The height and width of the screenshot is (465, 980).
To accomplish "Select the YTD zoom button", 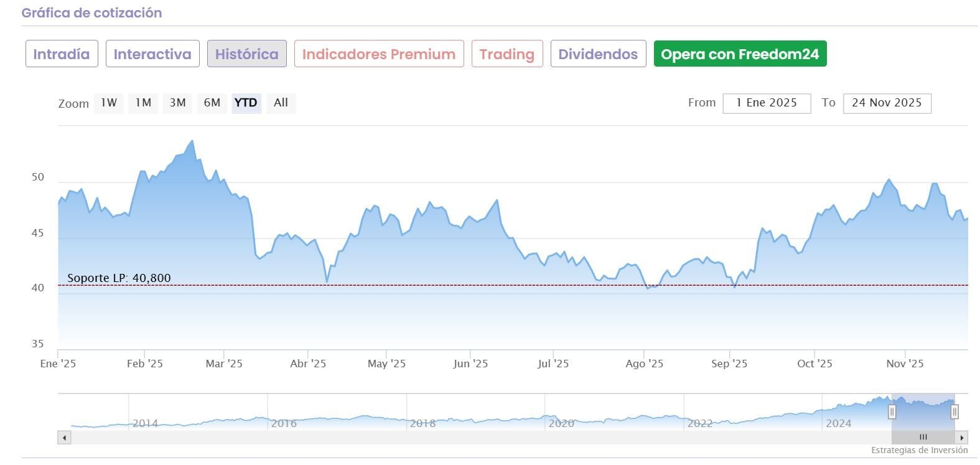I will coord(246,103).
